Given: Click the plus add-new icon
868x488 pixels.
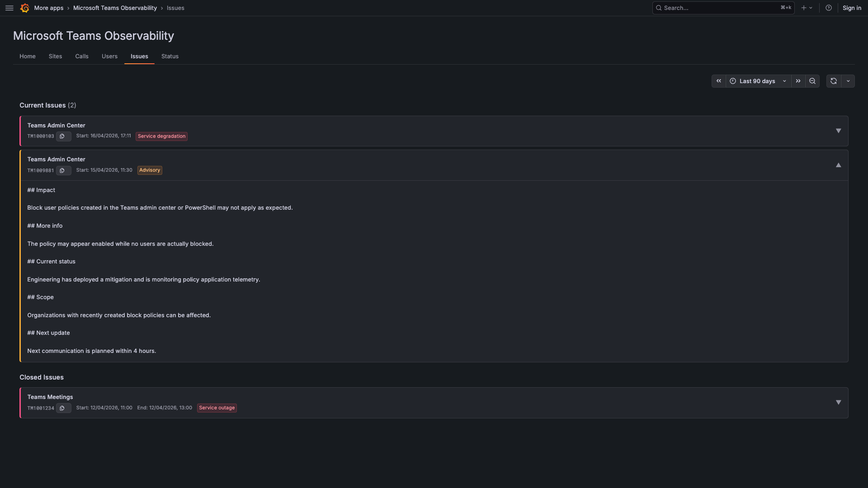Looking at the screenshot, I should 807,8.
